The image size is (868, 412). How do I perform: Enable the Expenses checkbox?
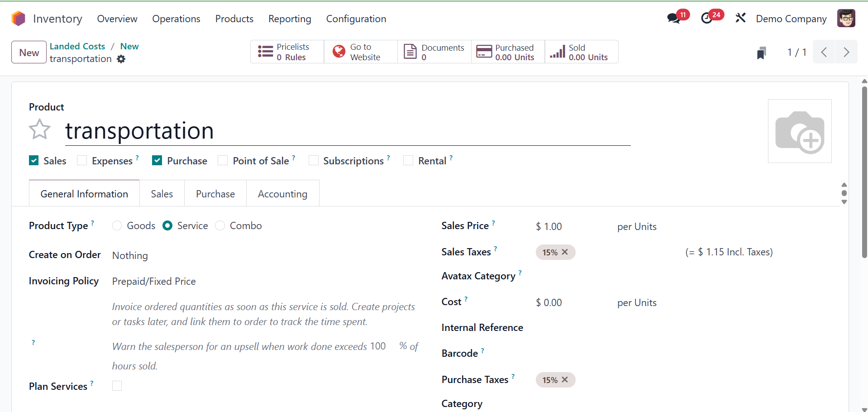coord(82,161)
